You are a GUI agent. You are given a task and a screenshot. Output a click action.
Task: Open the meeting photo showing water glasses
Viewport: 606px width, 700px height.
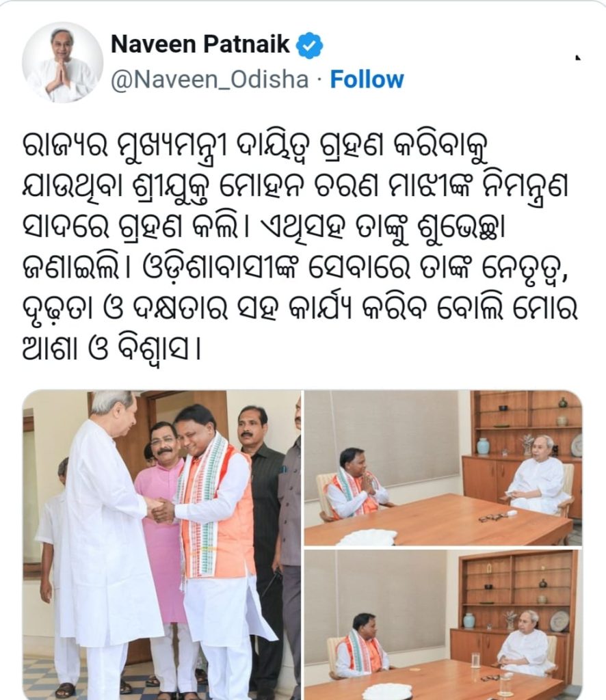(x=443, y=625)
